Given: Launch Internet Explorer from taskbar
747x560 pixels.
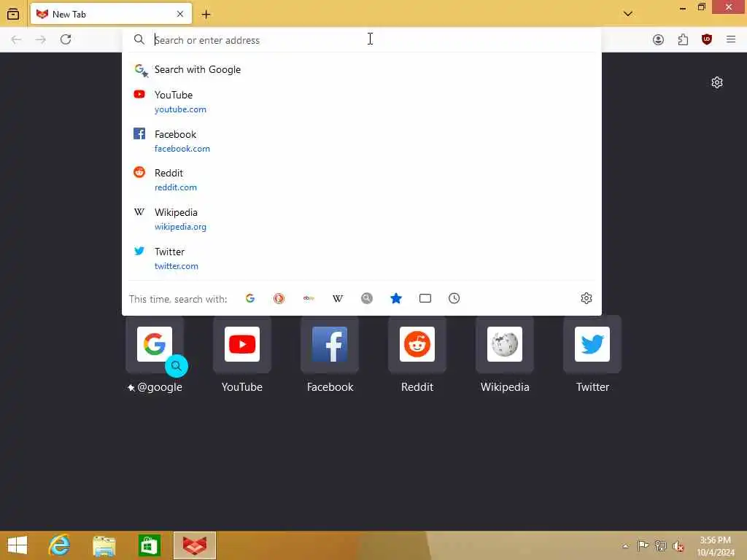Looking at the screenshot, I should [x=59, y=545].
